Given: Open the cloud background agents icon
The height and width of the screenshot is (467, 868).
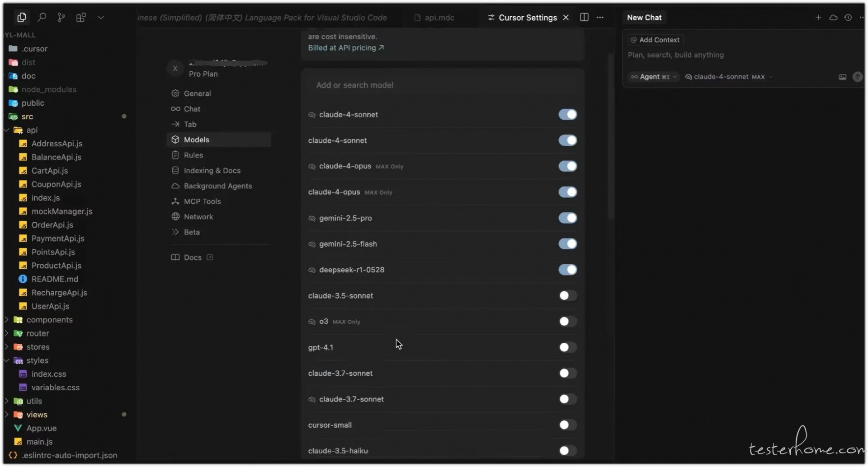Looking at the screenshot, I should (x=833, y=17).
